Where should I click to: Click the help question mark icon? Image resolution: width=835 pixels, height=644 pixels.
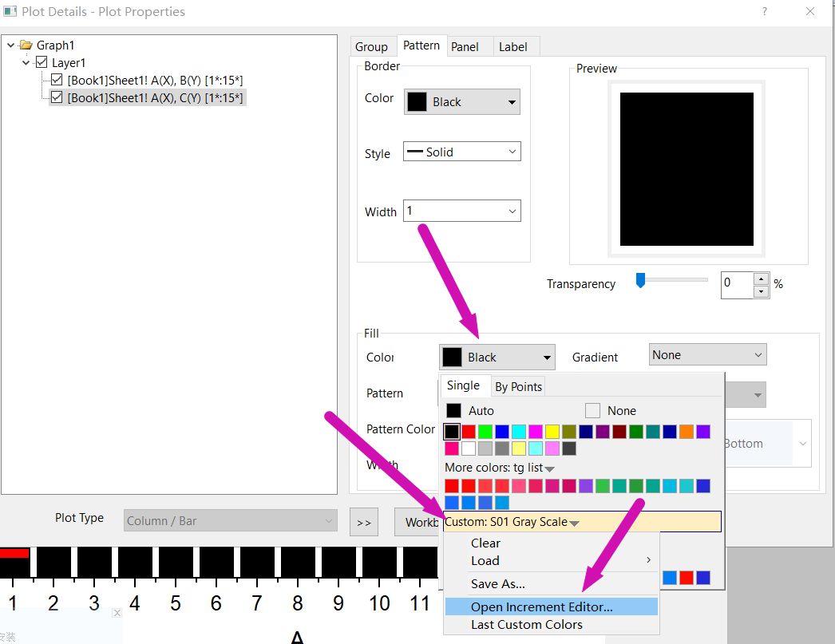[765, 11]
